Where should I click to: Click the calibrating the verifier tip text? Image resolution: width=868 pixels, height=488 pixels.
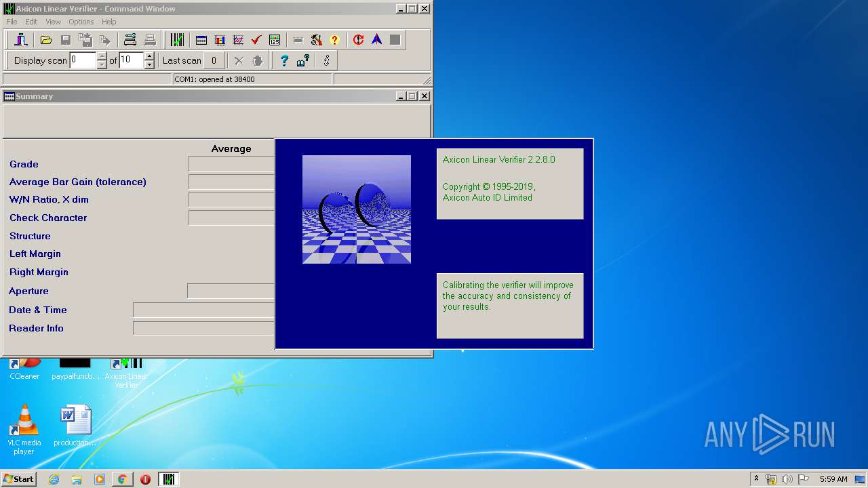508,296
